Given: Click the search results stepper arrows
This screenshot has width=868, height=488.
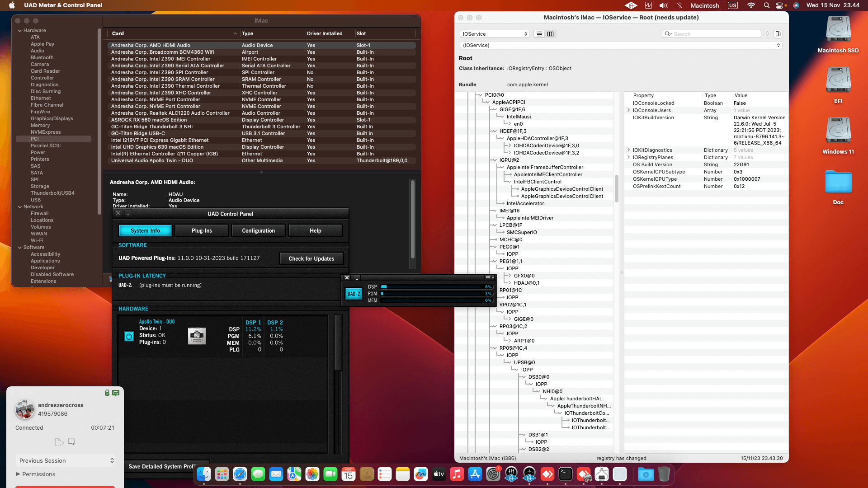Looking at the screenshot, I should 767,34.
